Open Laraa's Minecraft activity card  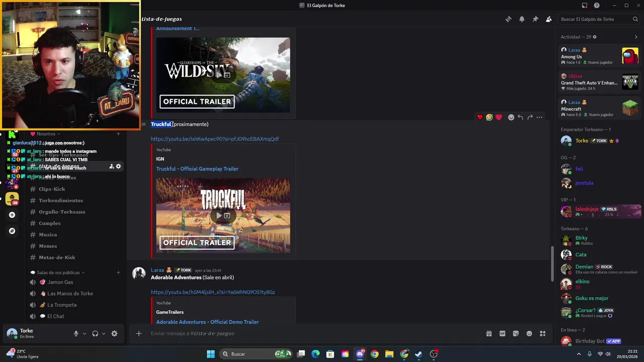(600, 109)
